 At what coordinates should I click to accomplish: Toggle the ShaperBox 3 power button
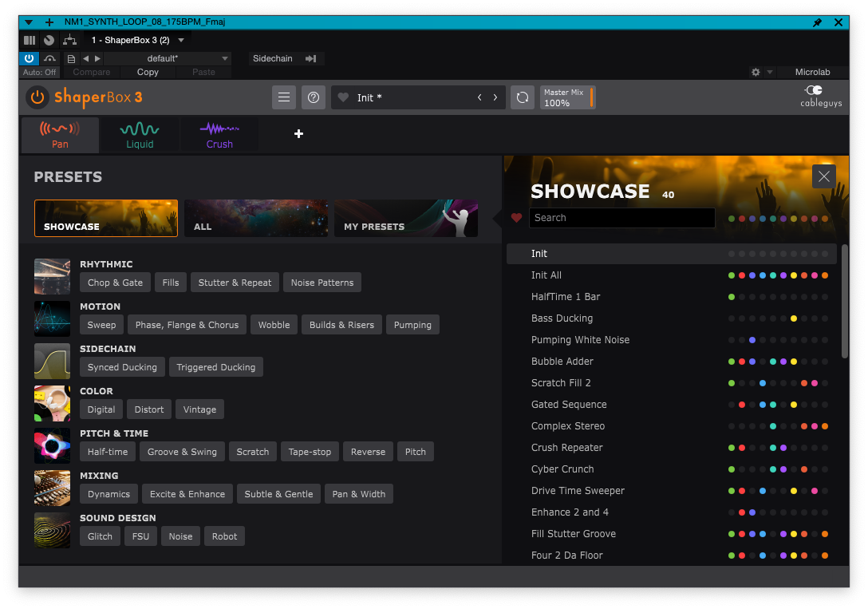tap(37, 97)
